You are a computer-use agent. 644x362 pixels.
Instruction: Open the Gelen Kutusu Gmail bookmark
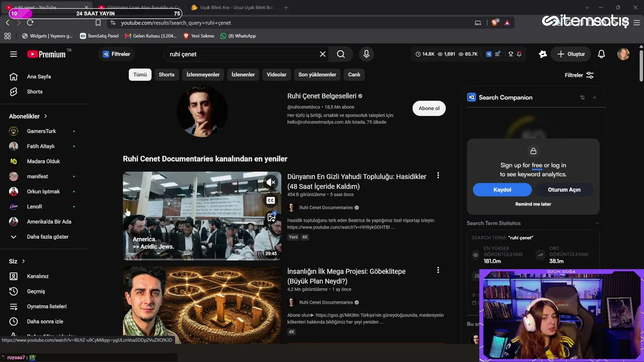(150, 36)
